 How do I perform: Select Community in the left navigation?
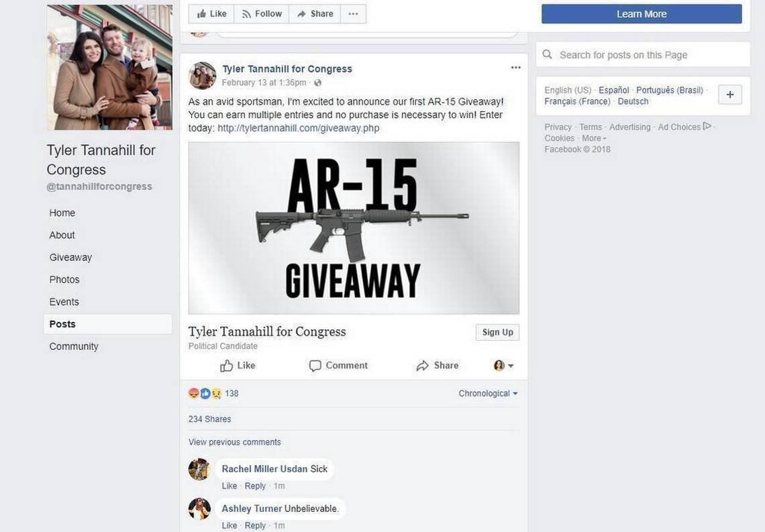[74, 346]
